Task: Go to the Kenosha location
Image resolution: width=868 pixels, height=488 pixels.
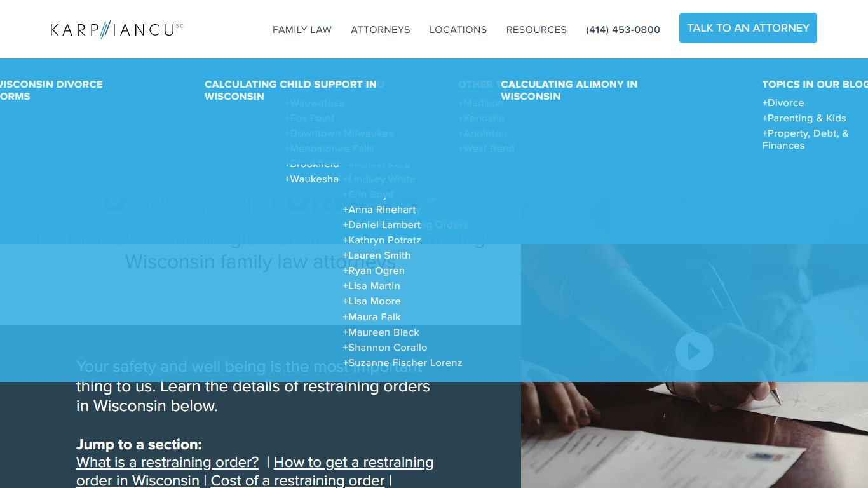Action: (481, 118)
